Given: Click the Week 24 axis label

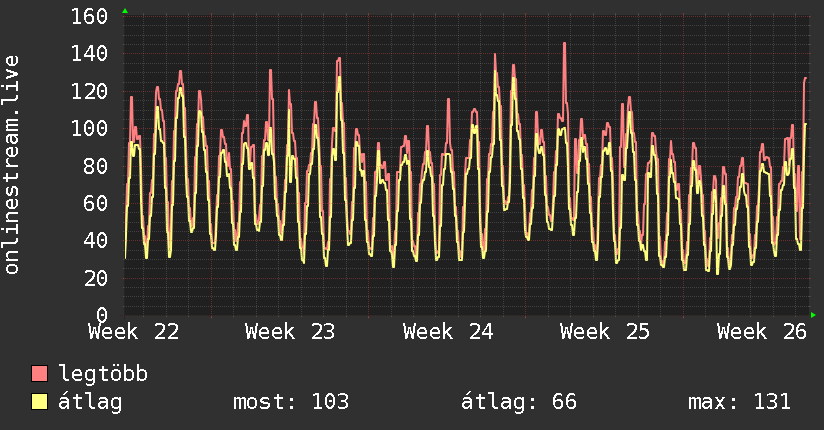Looking at the screenshot, I should [x=448, y=332].
